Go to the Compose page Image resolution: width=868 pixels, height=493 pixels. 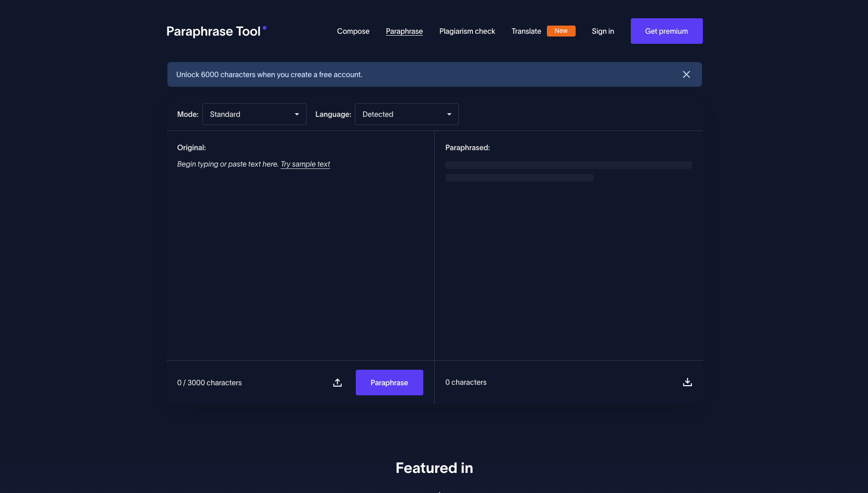pyautogui.click(x=353, y=31)
